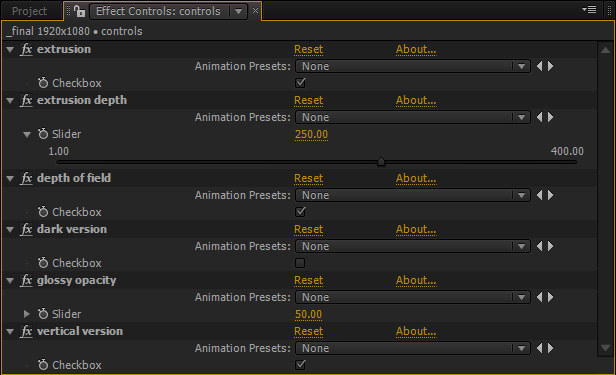Open the panel flyout menu icon
This screenshot has height=375, width=616.
pyautogui.click(x=589, y=9)
